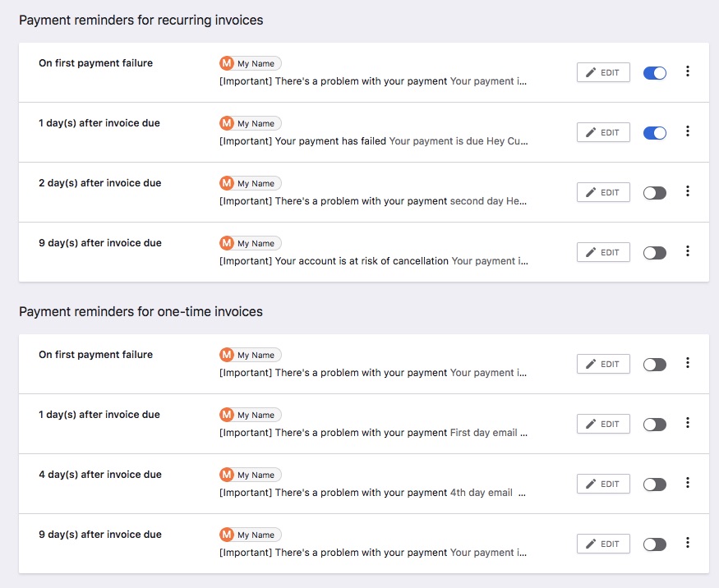Select one-time 1 day after invoice due row title
719x588 pixels.
[99, 414]
